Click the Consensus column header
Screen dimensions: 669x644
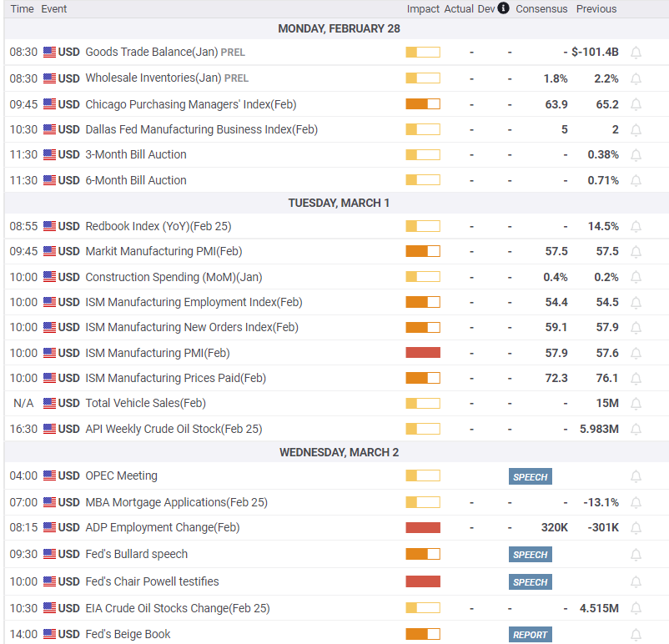click(541, 8)
